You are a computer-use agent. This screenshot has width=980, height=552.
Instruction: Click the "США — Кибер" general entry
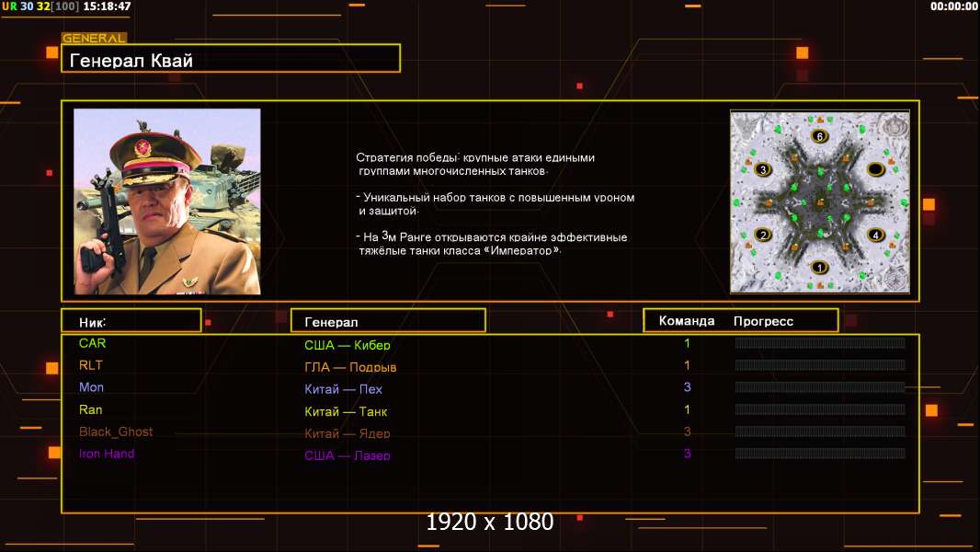[x=348, y=345]
